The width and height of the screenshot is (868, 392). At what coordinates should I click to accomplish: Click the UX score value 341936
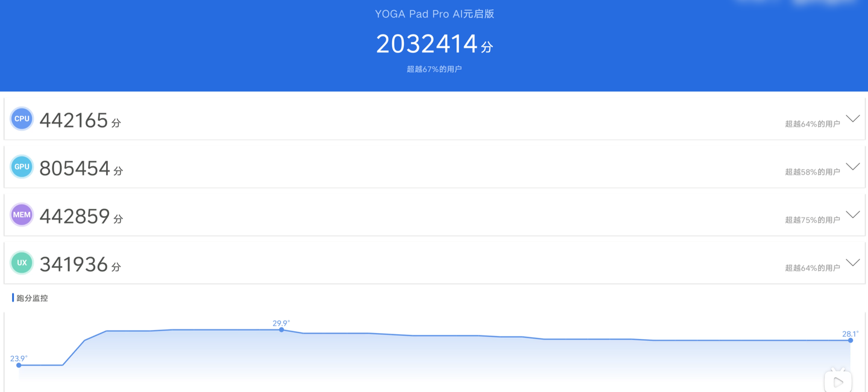pos(74,264)
